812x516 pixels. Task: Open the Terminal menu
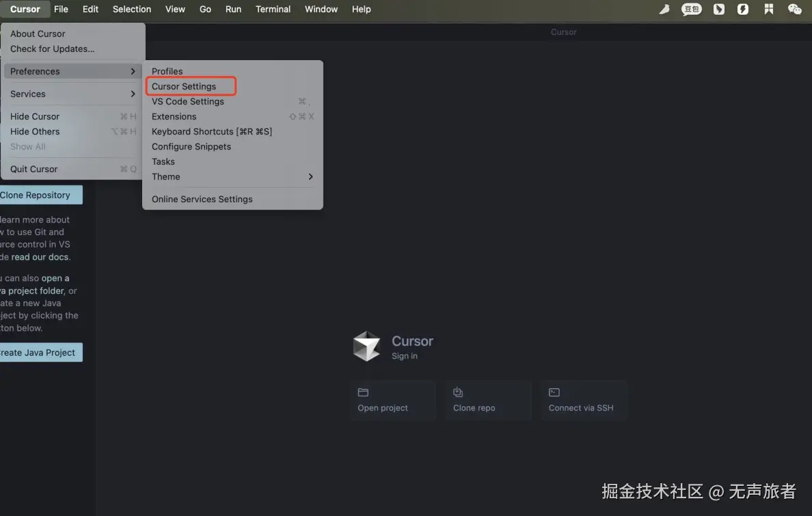pos(273,10)
